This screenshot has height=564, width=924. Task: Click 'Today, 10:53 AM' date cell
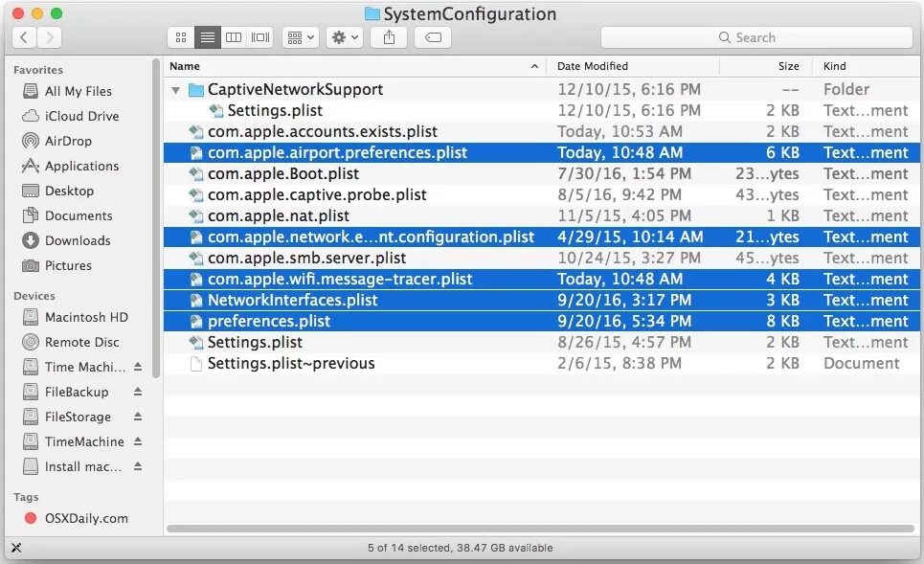coord(620,131)
